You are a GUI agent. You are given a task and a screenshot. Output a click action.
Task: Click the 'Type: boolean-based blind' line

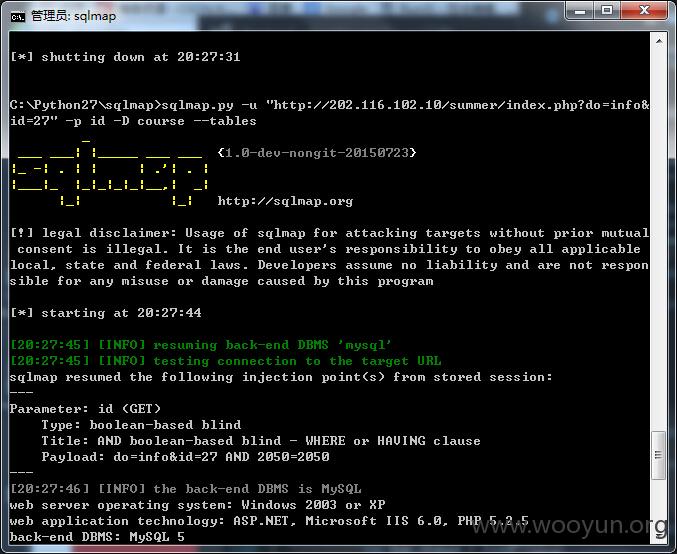point(141,425)
